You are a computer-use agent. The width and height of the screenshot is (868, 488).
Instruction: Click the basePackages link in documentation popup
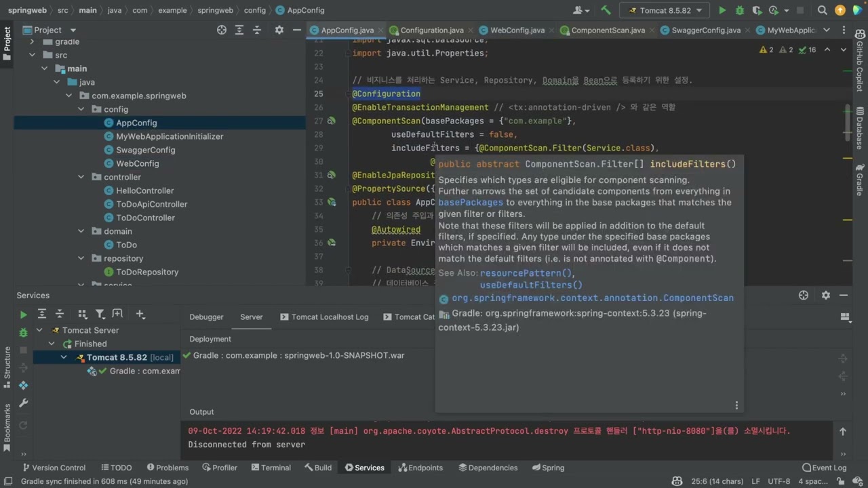point(470,203)
